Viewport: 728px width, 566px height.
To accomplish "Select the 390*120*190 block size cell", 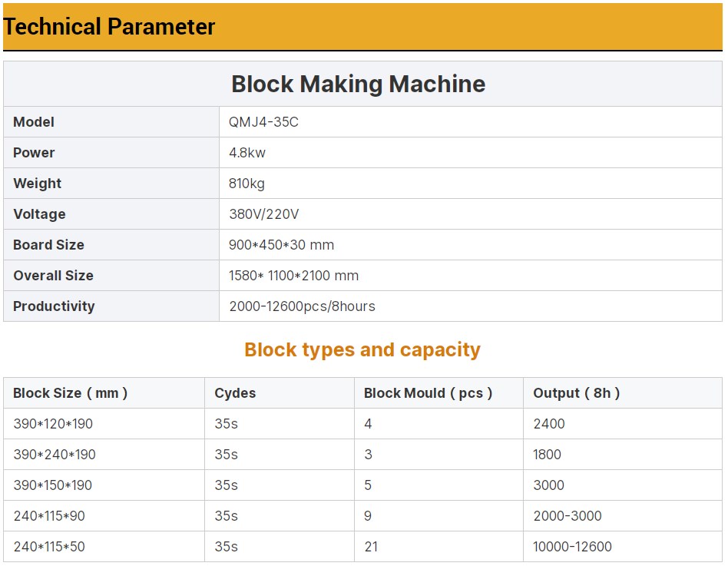I will coord(53,424).
